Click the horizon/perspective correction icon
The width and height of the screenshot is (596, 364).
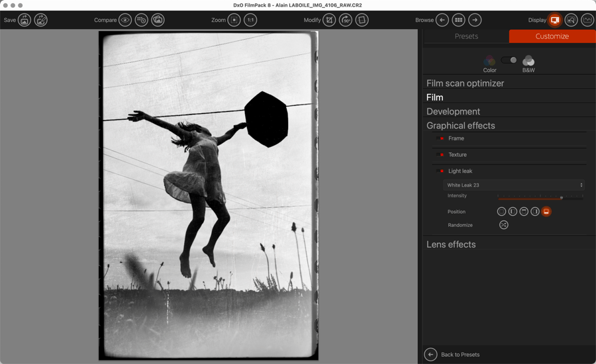pyautogui.click(x=362, y=20)
